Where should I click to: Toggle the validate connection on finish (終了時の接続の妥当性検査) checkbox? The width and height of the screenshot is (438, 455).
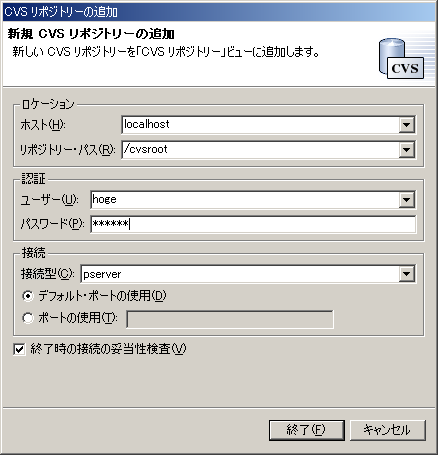(19, 349)
